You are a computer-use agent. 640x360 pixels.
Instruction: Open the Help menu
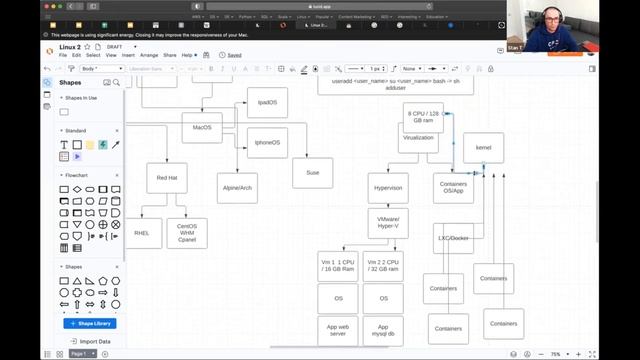point(187,55)
